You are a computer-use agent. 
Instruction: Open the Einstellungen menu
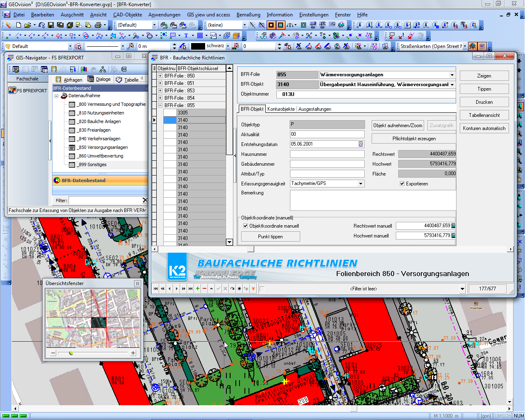click(x=314, y=15)
